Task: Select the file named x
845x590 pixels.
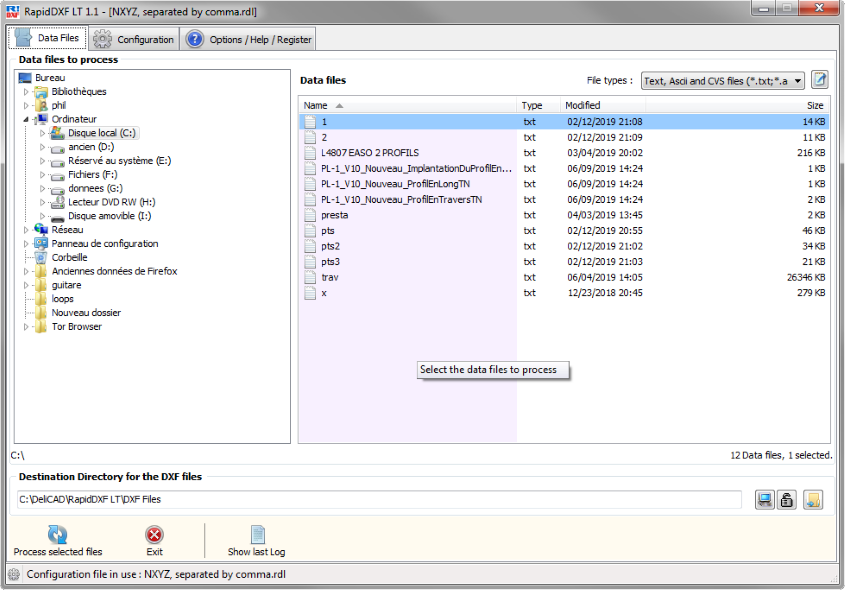Action: [564, 293]
